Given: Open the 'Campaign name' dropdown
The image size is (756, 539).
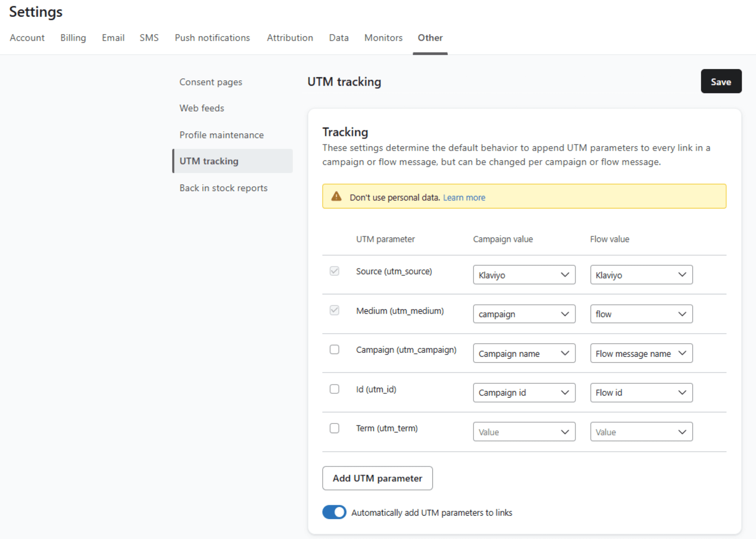Looking at the screenshot, I should 524,353.
